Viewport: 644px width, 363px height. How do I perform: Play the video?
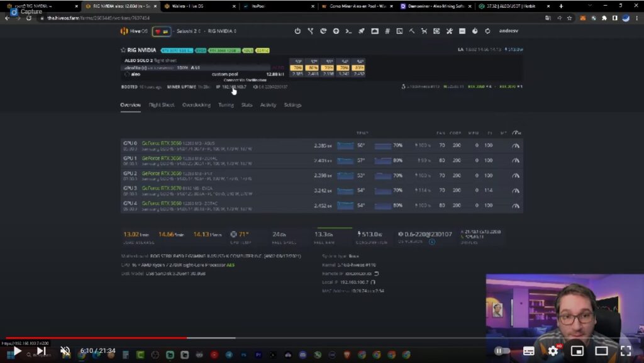17,350
